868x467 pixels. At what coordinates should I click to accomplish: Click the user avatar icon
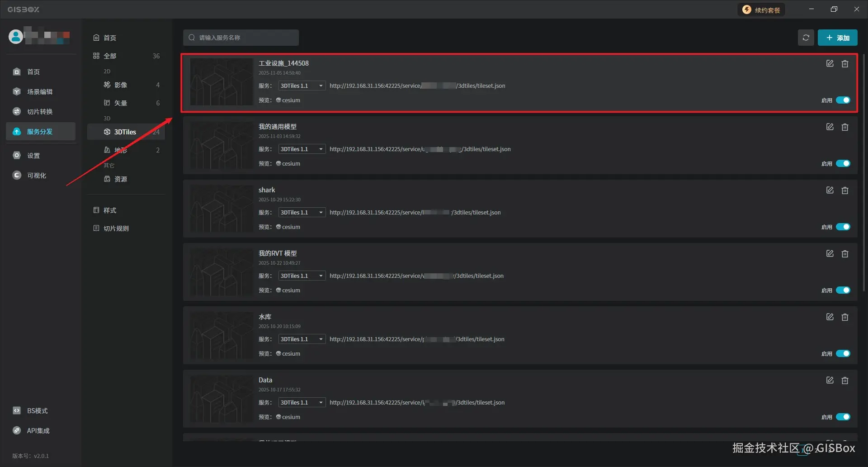tap(16, 36)
